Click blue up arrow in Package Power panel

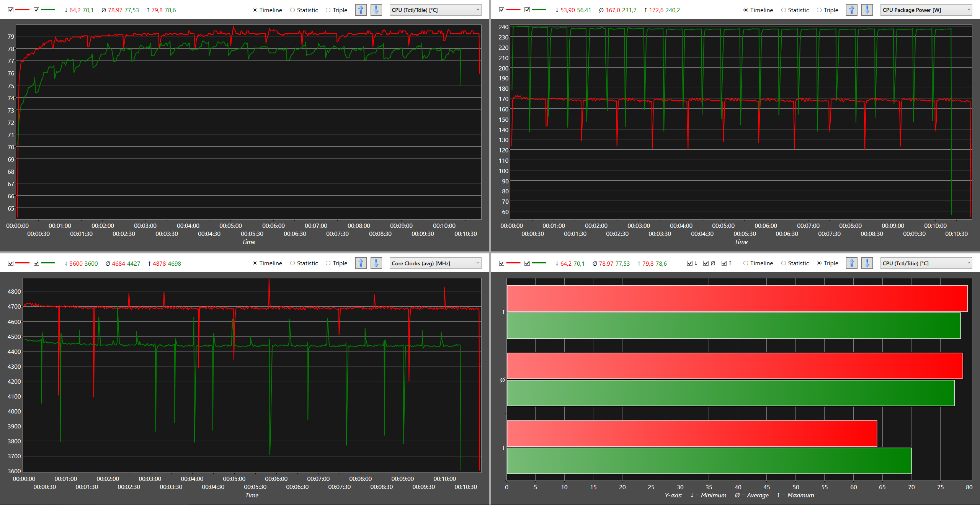tap(851, 10)
